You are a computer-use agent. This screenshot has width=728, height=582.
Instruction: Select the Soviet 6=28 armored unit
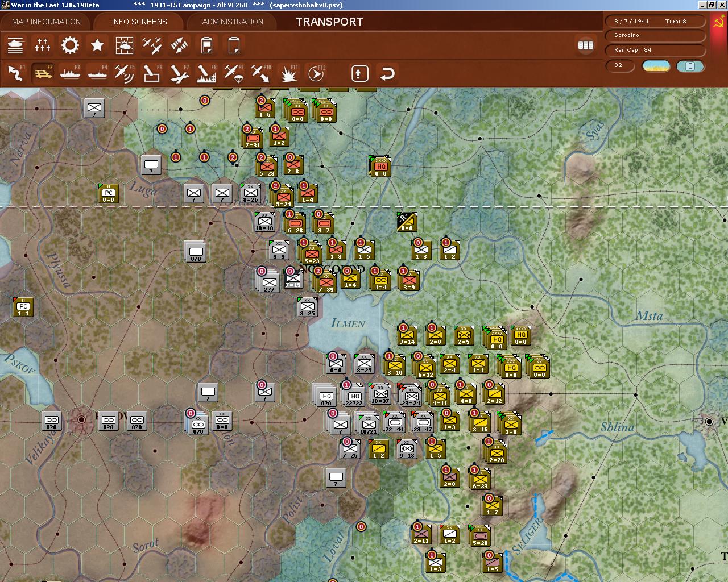pyautogui.click(x=295, y=225)
